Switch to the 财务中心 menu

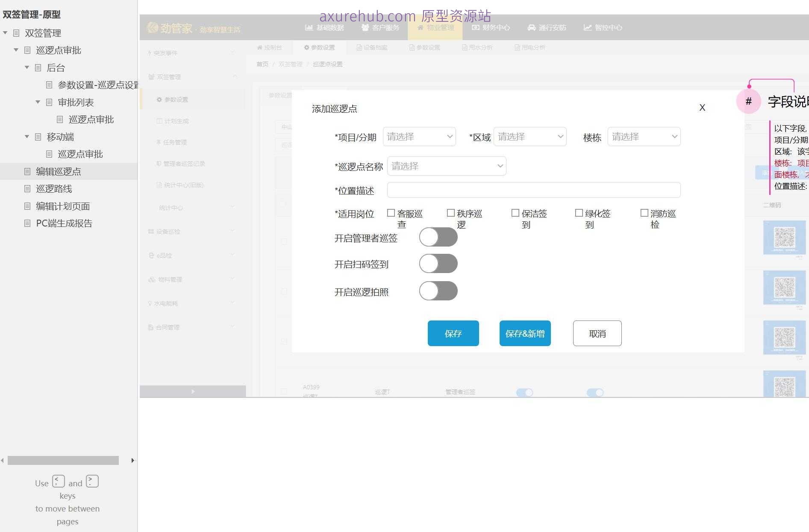(491, 27)
